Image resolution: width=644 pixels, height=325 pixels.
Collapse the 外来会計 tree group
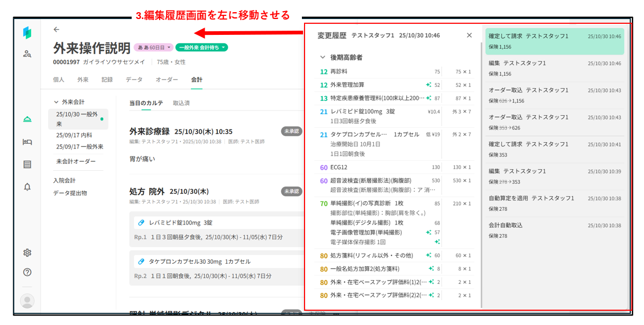coord(56,102)
